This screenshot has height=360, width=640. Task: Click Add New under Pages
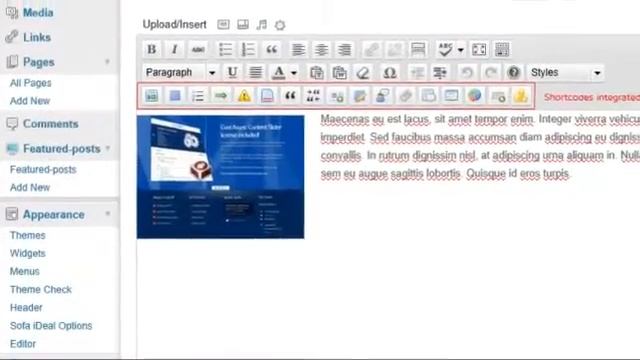tap(30, 101)
